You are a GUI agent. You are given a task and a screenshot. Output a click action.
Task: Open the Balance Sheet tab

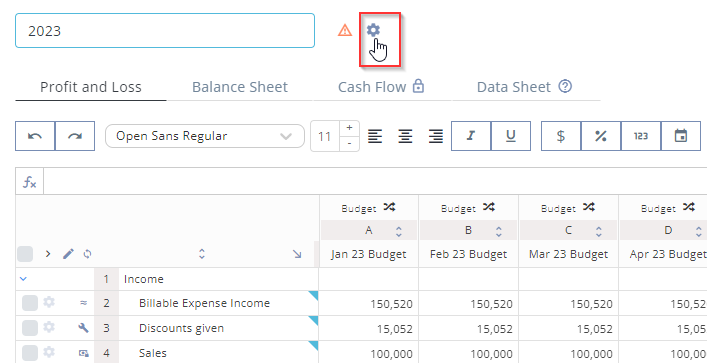[240, 87]
